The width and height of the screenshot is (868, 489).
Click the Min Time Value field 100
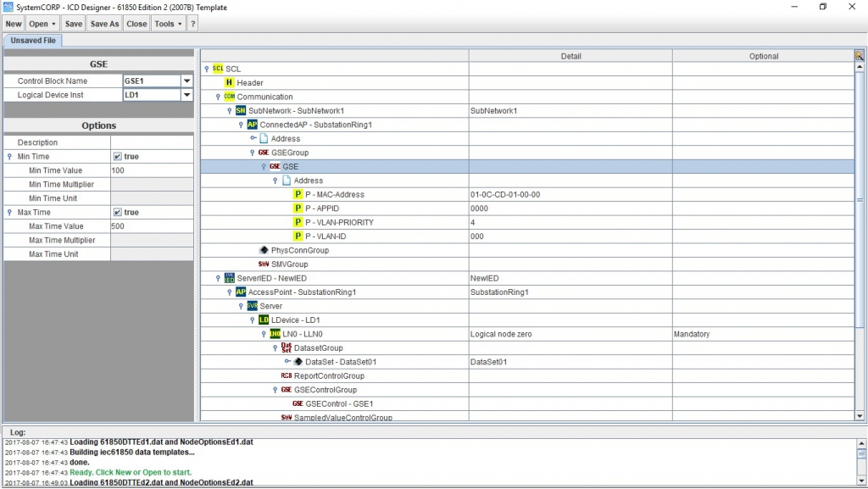point(152,170)
